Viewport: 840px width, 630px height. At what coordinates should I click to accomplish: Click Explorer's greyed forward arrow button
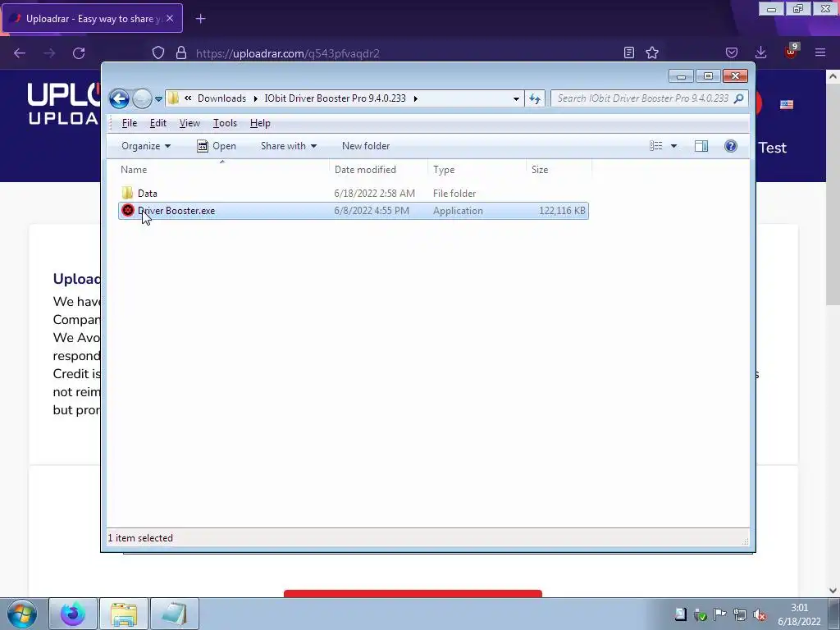point(142,98)
